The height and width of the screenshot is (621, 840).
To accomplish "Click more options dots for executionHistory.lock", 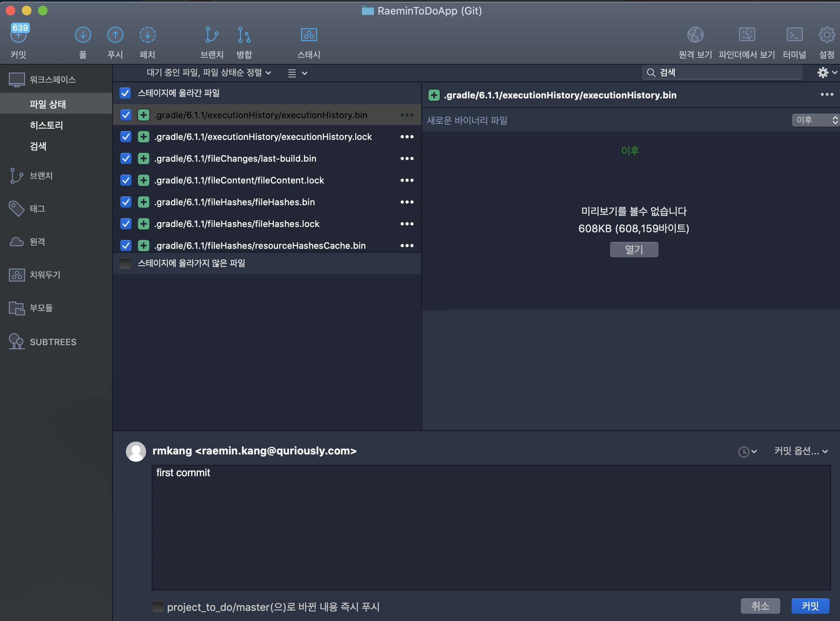I will 407,137.
